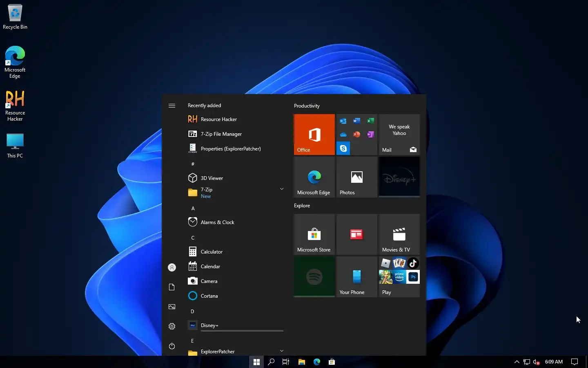
Task: Click the letter D section header
Action: (192, 312)
